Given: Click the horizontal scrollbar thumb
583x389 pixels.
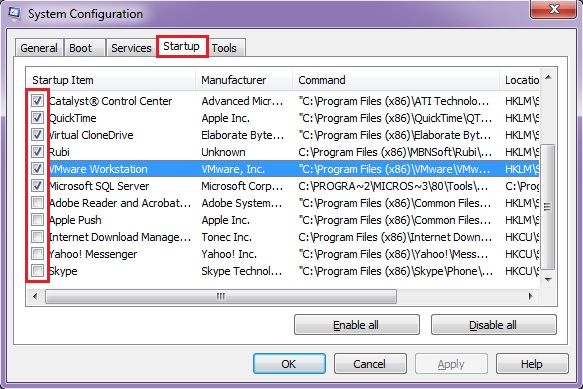Looking at the screenshot, I should 221,296.
